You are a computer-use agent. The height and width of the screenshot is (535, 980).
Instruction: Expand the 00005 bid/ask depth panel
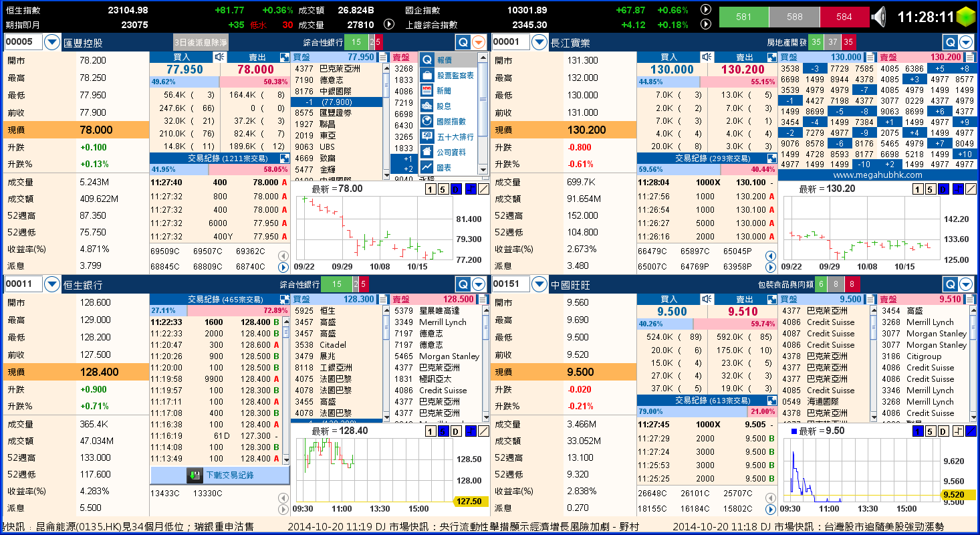coord(285,57)
